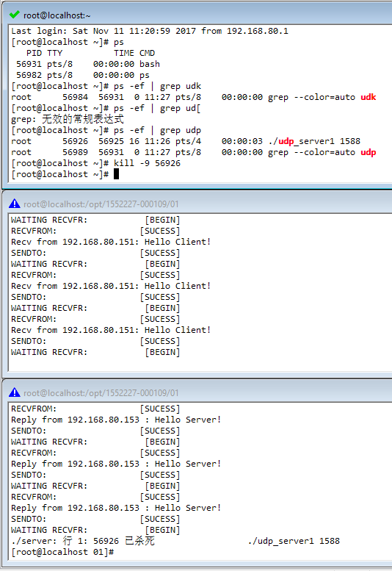The image size is (392, 571).
Task: Click the Last login line in top terminal
Action: pyautogui.click(x=150, y=31)
